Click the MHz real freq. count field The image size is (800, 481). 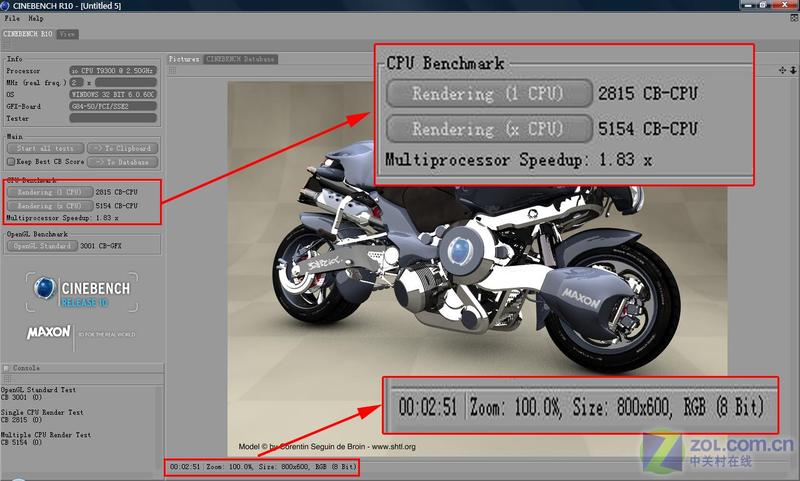77,82
